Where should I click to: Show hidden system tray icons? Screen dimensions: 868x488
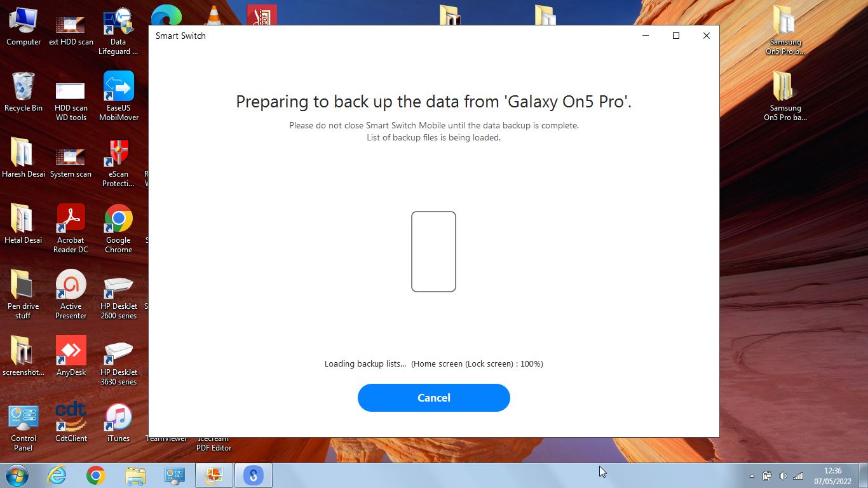click(752, 476)
